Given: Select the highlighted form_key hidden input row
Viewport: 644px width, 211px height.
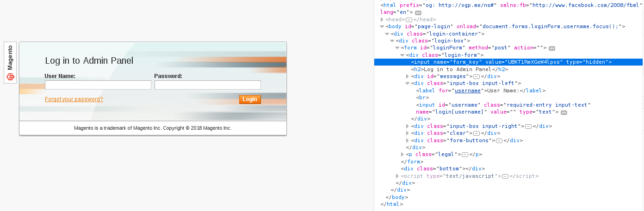Looking at the screenshot, I should tap(508, 62).
